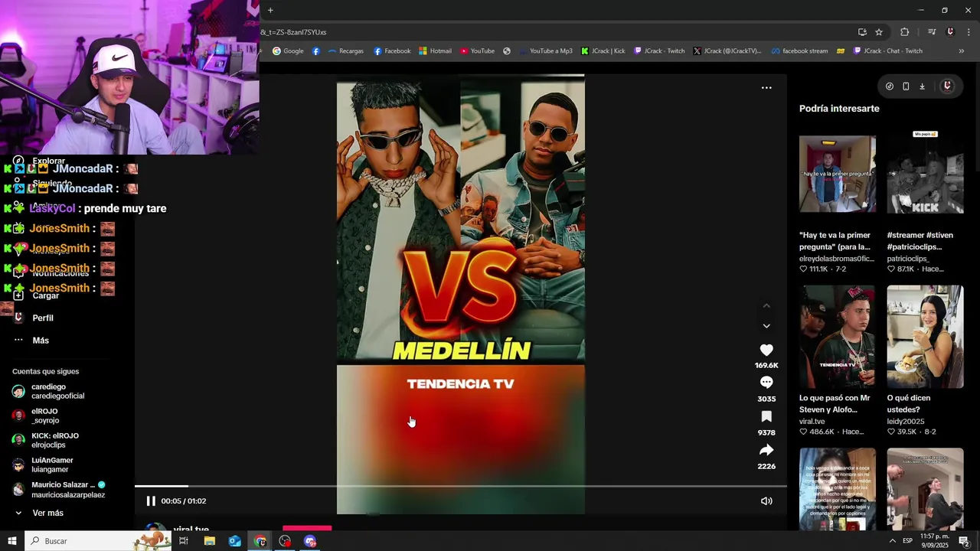The height and width of the screenshot is (551, 980).
Task: Share the video with the arrow icon
Action: pyautogui.click(x=766, y=450)
